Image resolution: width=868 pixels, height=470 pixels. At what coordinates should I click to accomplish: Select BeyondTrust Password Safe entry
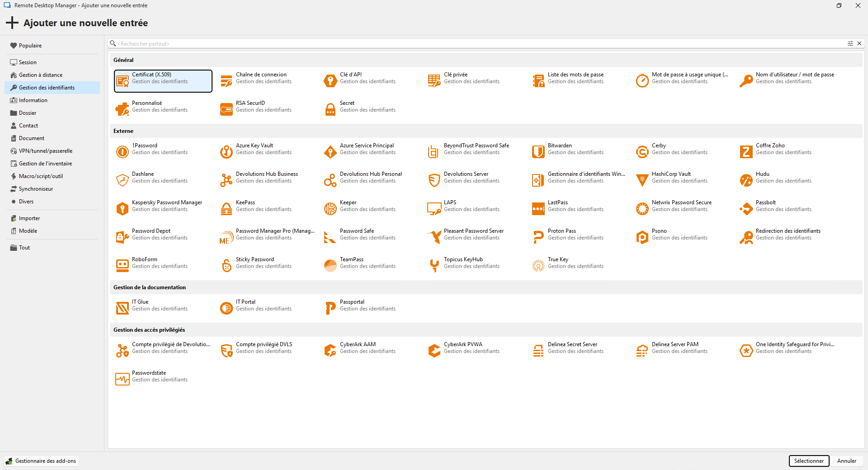point(475,152)
